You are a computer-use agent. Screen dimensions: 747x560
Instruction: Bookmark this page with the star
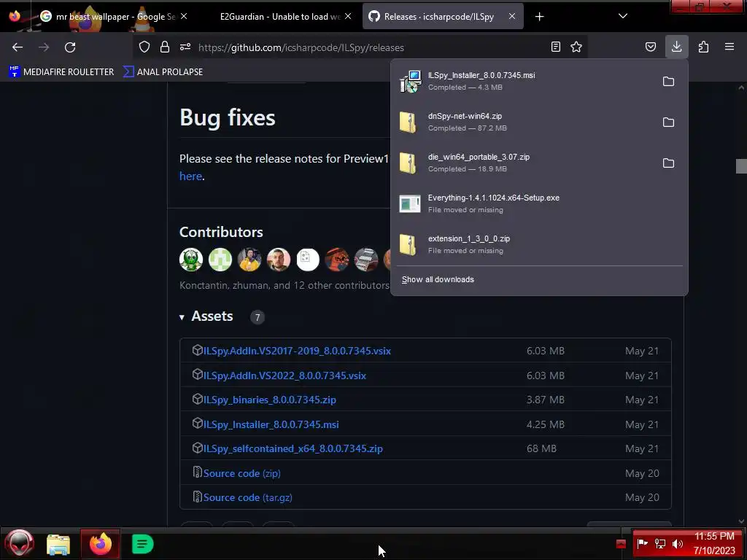pos(576,47)
